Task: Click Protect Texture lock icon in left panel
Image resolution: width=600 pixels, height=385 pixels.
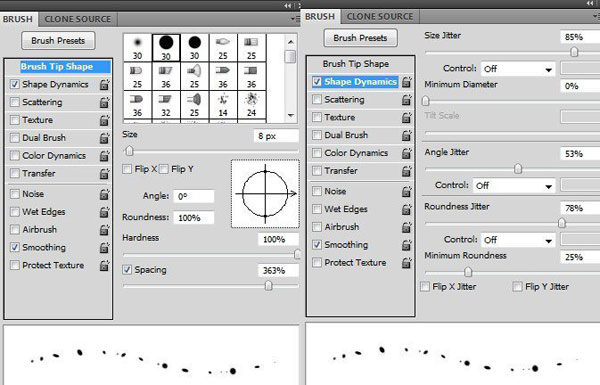Action: pos(104,265)
